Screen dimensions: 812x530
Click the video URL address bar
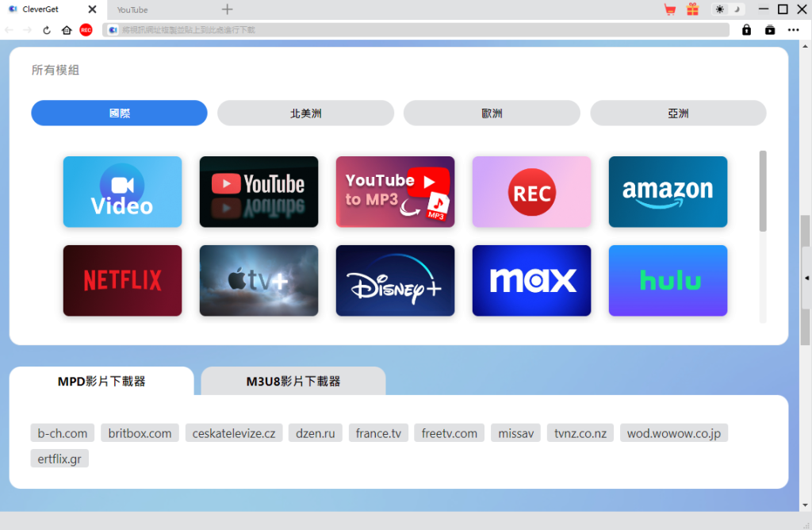point(416,30)
